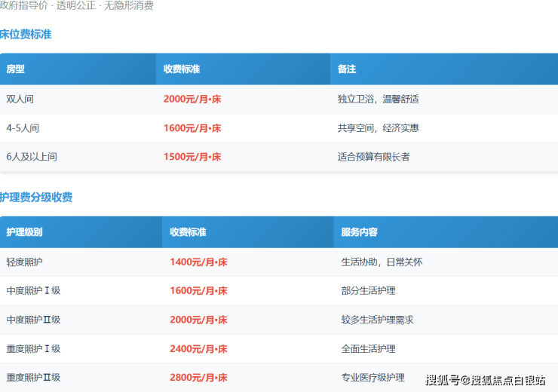The height and width of the screenshot is (392, 558).
Task: Select the 2400元/月•床 price
Action: [x=198, y=349]
